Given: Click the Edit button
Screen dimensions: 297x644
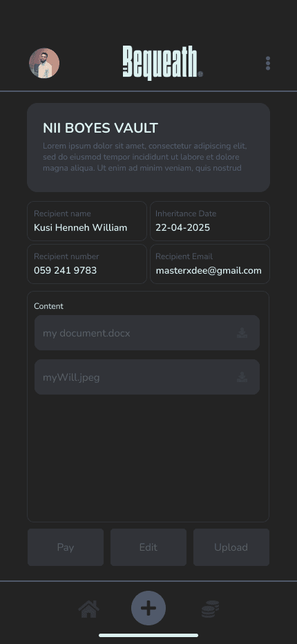Looking at the screenshot, I should [148, 547].
